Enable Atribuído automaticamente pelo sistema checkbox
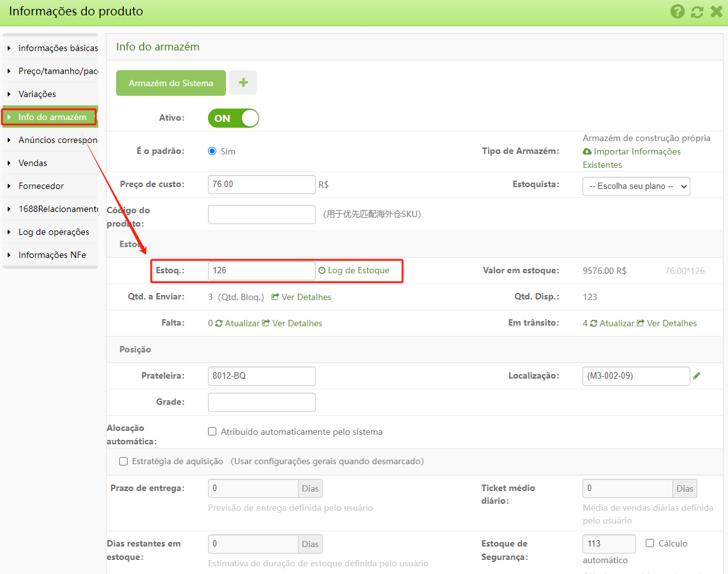This screenshot has width=728, height=574. click(212, 432)
